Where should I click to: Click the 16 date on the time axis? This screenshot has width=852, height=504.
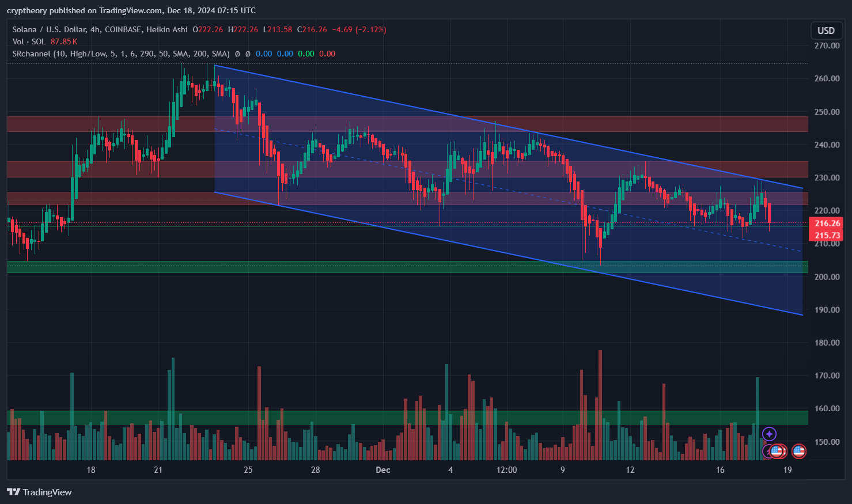[x=720, y=470]
